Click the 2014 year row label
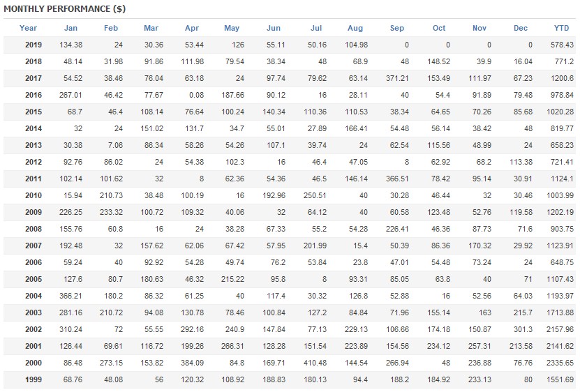Screen dimensions: 580x392 [x=33, y=128]
